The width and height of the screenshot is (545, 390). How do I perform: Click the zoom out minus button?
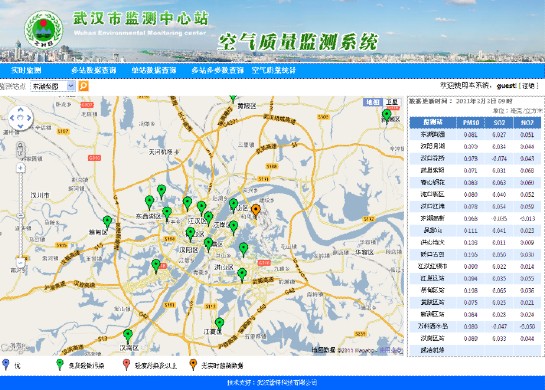(x=21, y=262)
